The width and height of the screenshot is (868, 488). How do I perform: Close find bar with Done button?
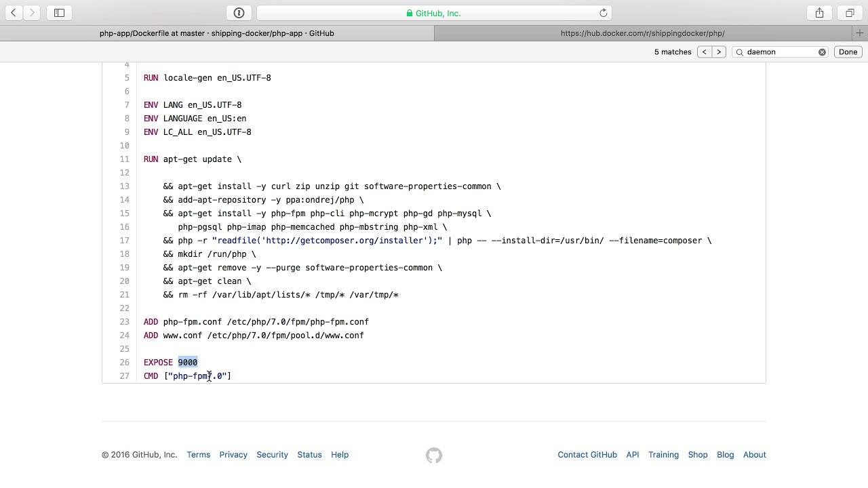coord(848,52)
